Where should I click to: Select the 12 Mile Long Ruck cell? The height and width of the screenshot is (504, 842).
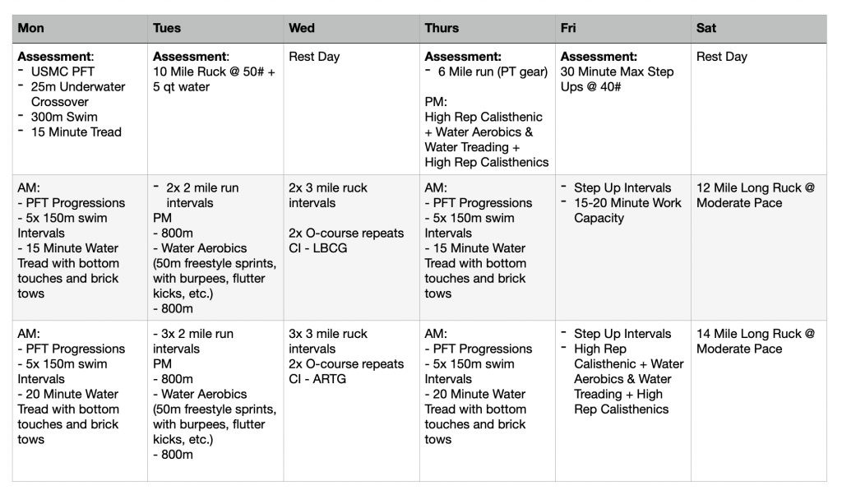click(x=755, y=195)
